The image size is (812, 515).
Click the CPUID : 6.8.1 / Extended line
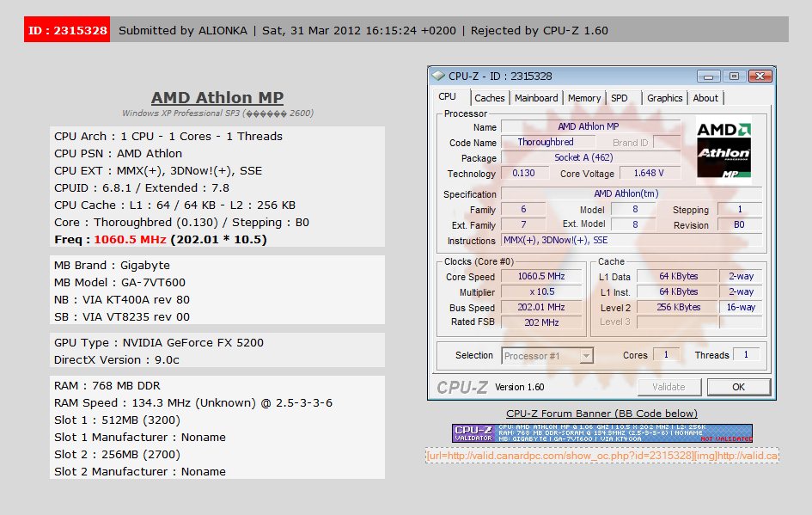click(x=142, y=187)
